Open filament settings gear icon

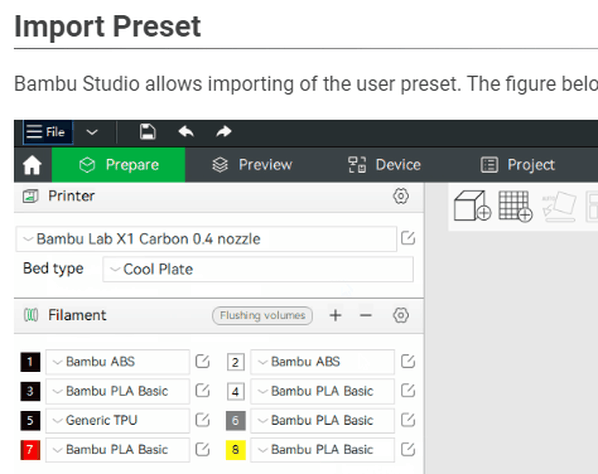click(x=401, y=315)
